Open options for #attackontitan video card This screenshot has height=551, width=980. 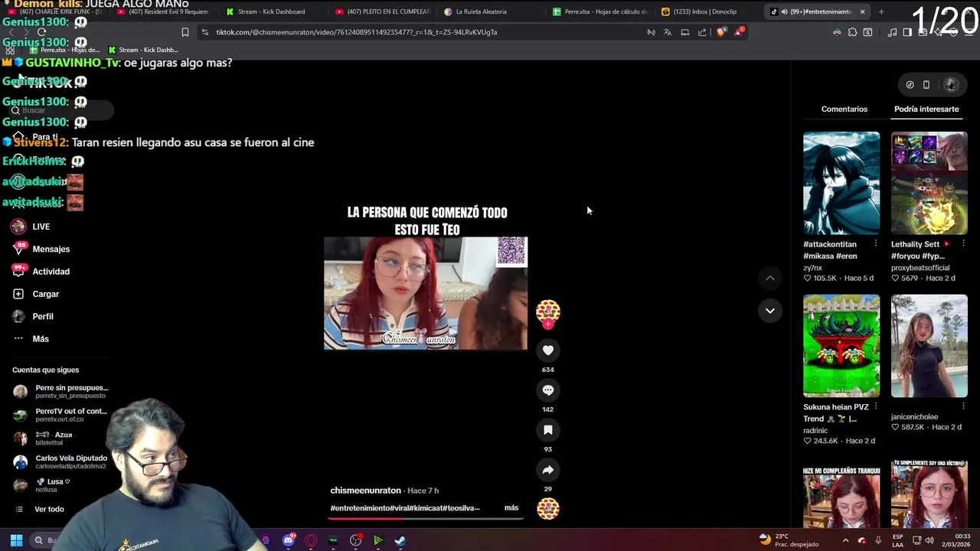pyautogui.click(x=875, y=244)
